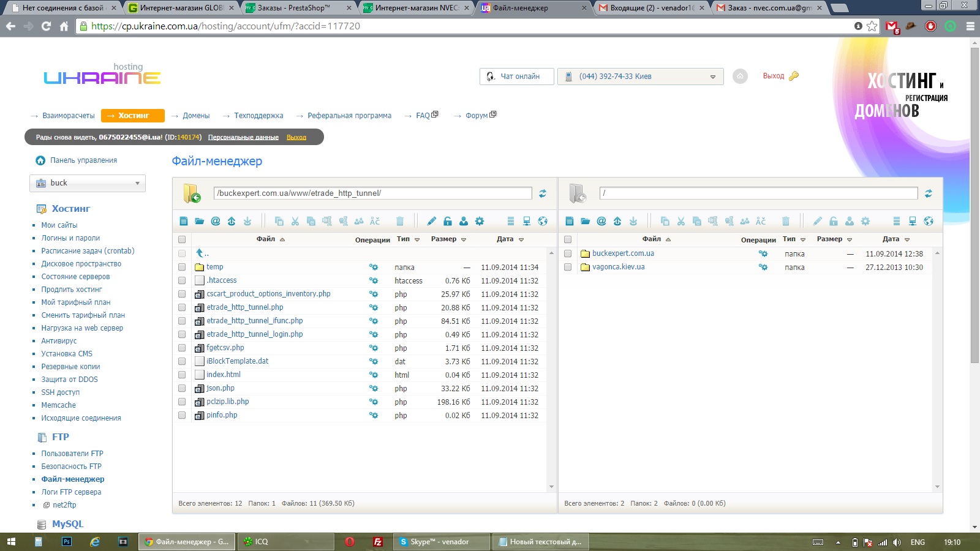Image resolution: width=980 pixels, height=551 pixels.
Task: Click new folder icon in left panel toolbar
Action: click(200, 221)
